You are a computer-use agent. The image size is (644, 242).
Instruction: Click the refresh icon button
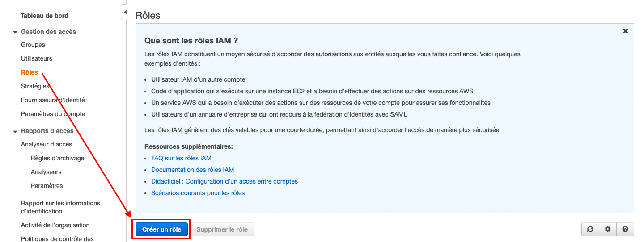pyautogui.click(x=590, y=229)
